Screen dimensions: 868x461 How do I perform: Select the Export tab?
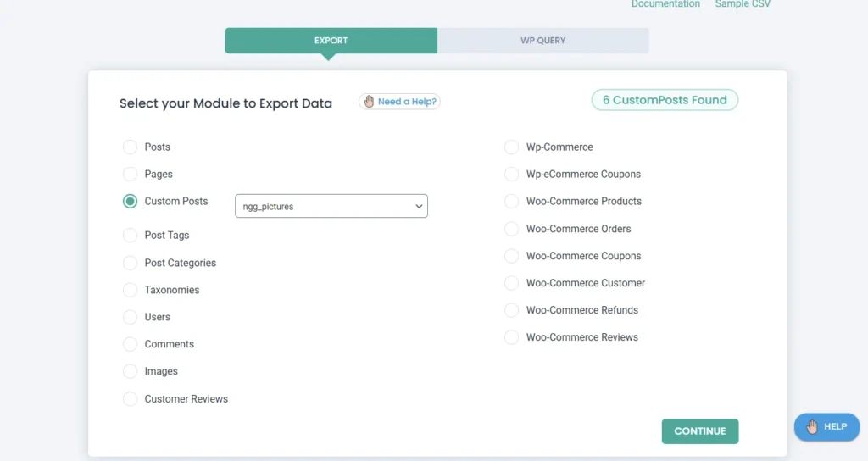[331, 41]
